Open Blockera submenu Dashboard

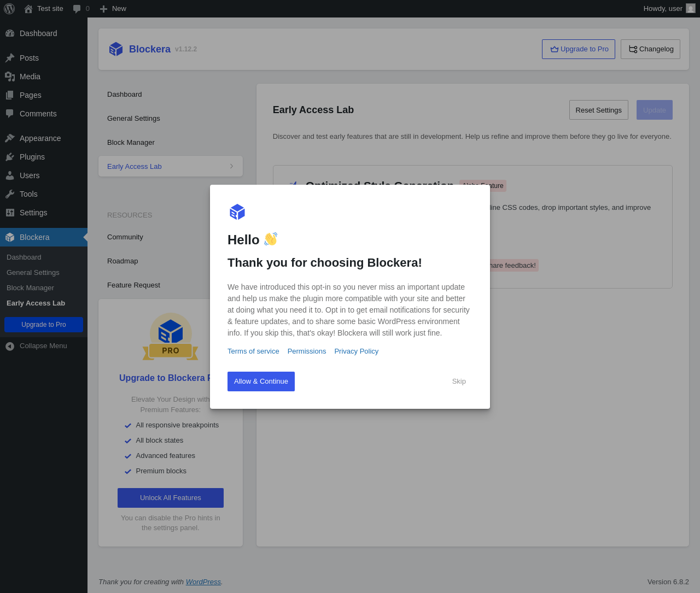pyautogui.click(x=24, y=257)
